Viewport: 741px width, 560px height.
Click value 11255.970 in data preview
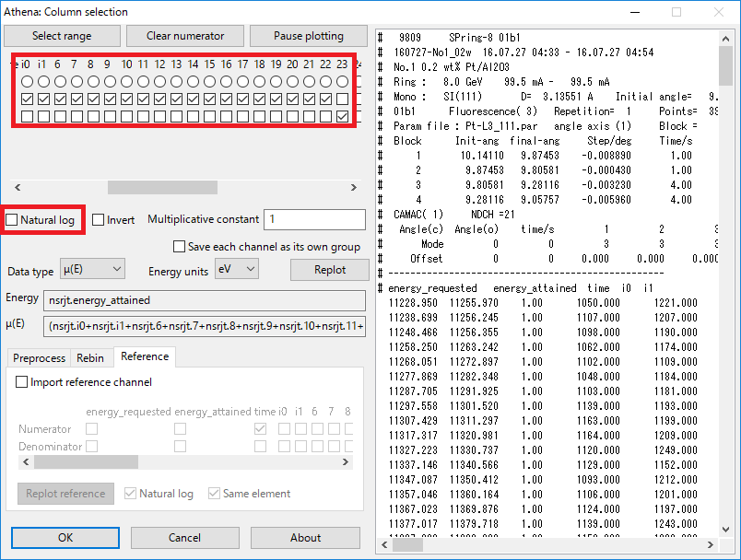tap(474, 303)
